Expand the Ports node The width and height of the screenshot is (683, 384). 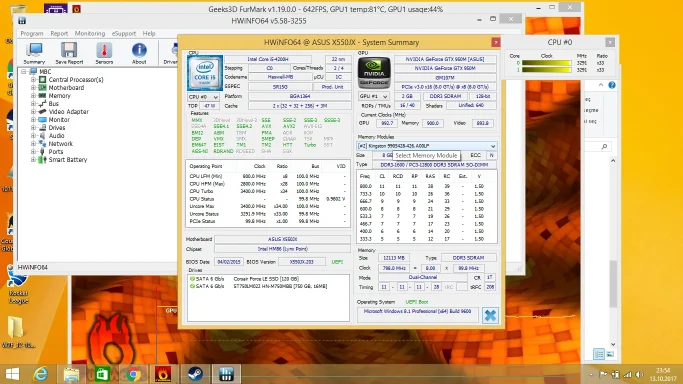pos(33,152)
